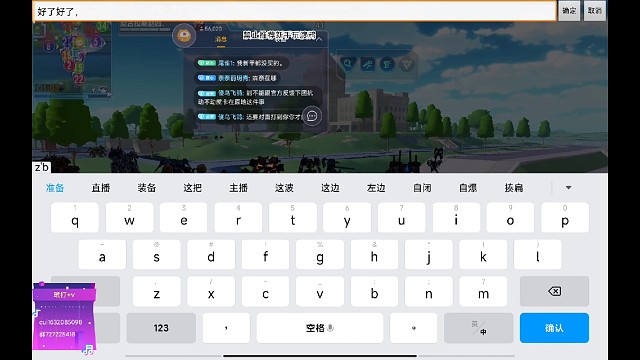Click the 确定 button beside the text field
The height and width of the screenshot is (360, 640).
[569, 11]
